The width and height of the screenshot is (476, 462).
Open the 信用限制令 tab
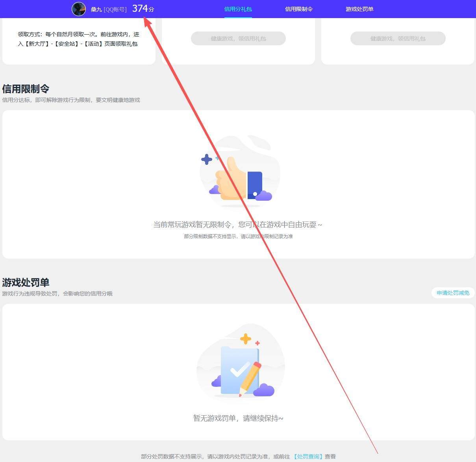[x=299, y=9]
